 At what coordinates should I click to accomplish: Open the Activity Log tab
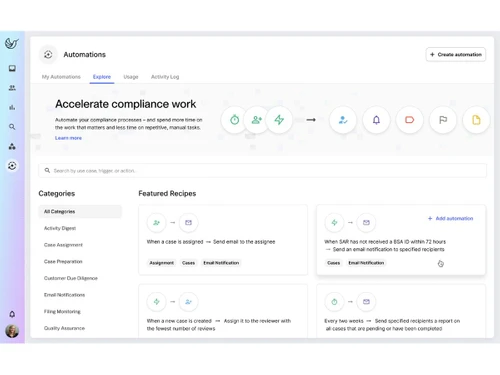coord(165,77)
